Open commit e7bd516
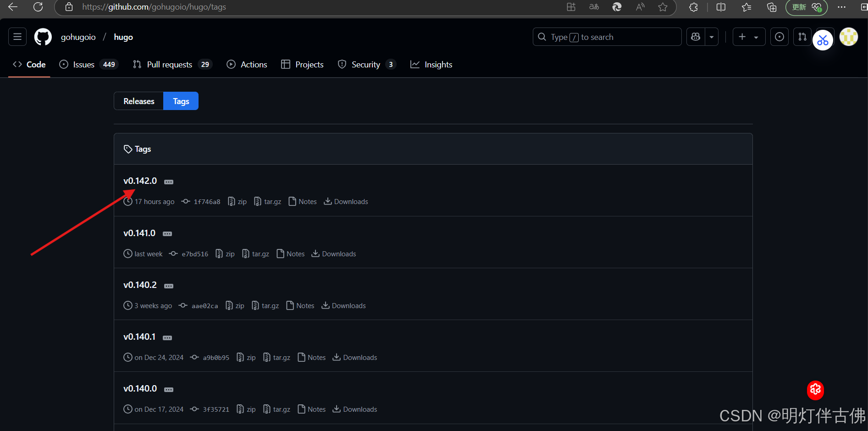 point(188,254)
